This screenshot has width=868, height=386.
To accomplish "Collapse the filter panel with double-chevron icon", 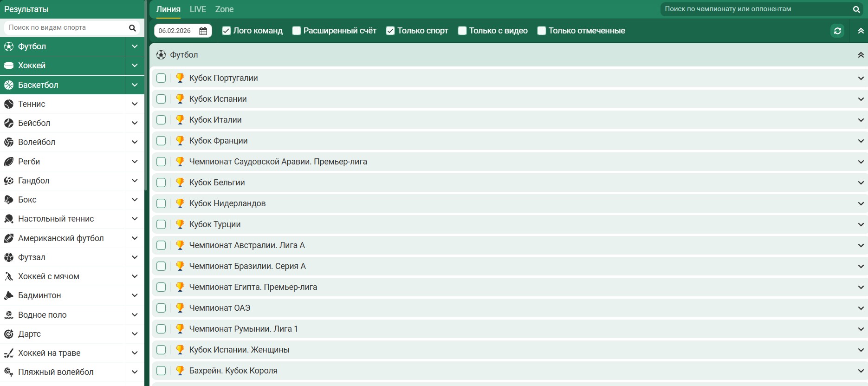I will click(861, 31).
